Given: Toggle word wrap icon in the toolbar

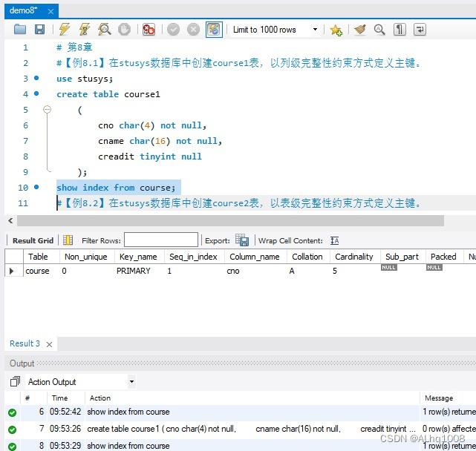Looking at the screenshot, I should [420, 30].
